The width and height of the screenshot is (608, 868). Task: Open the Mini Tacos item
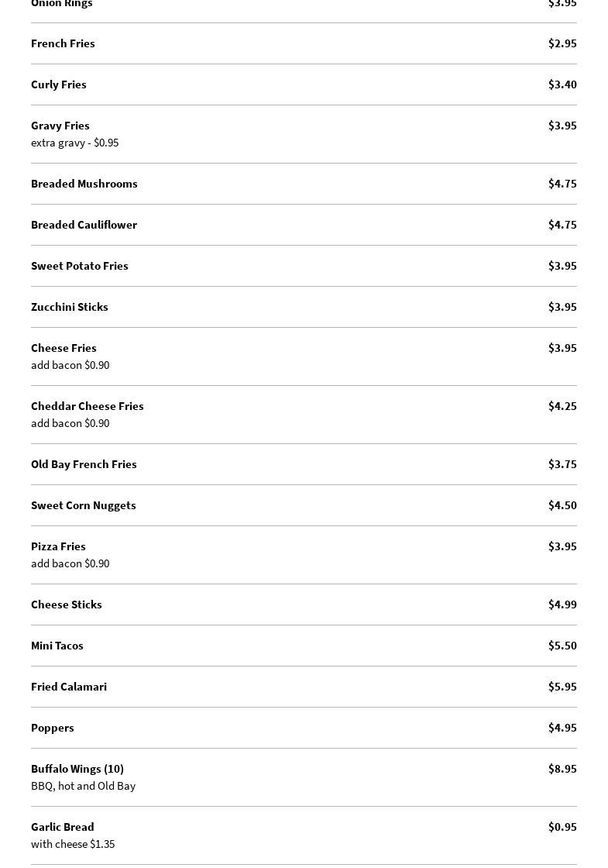point(57,646)
